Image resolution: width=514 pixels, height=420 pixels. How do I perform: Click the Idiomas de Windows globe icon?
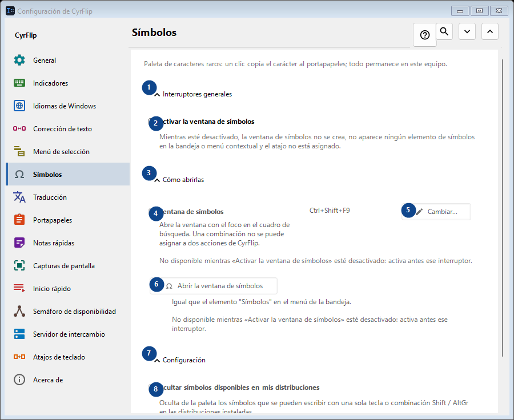[x=19, y=106]
